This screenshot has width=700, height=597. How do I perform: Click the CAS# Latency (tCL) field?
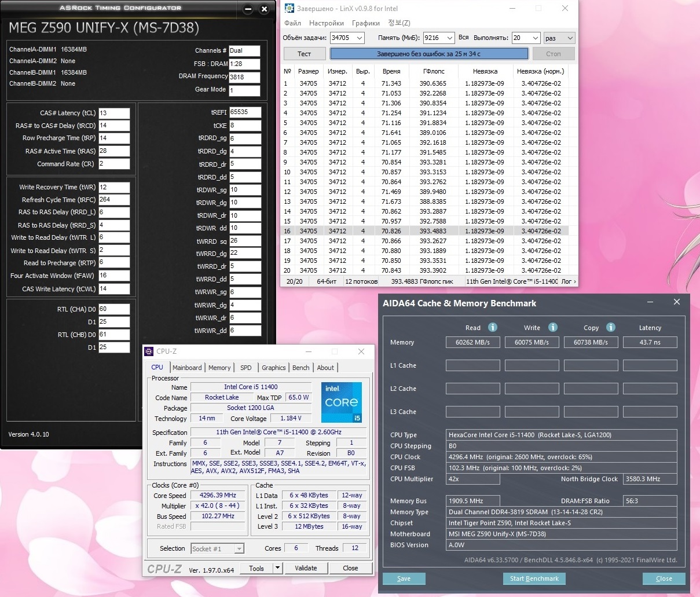[114, 113]
